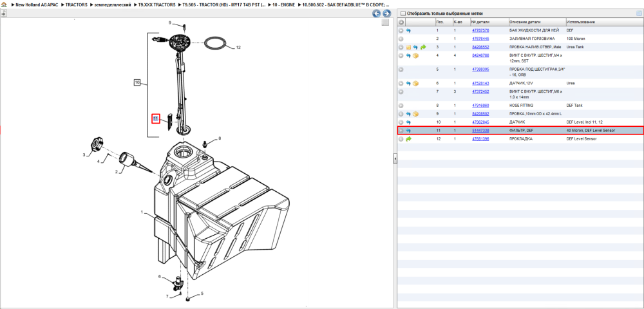Image resolution: width=644 pixels, height=309 pixels.
Task: Click package box icon in row 6
Action: point(415,83)
